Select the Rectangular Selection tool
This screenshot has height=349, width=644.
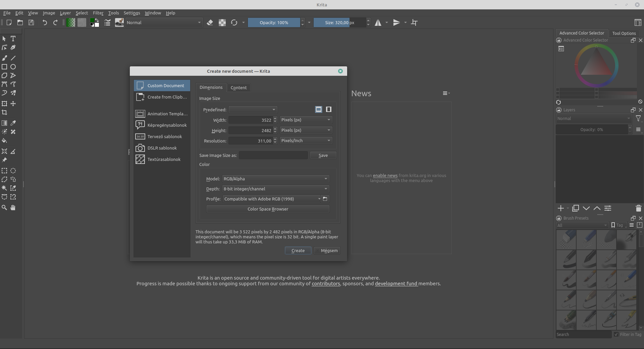click(x=4, y=171)
